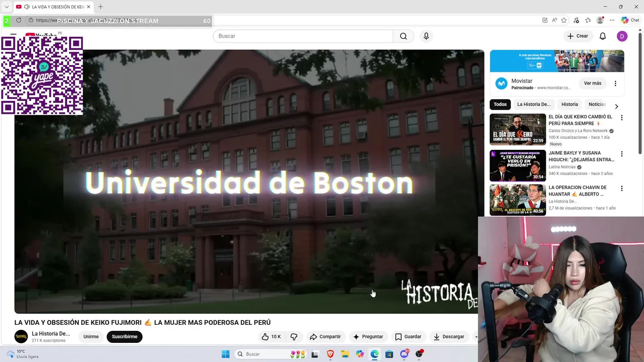Image resolution: width=644 pixels, height=362 pixels.
Task: Open Copilot Chat in Edge toolbar
Action: [630, 20]
